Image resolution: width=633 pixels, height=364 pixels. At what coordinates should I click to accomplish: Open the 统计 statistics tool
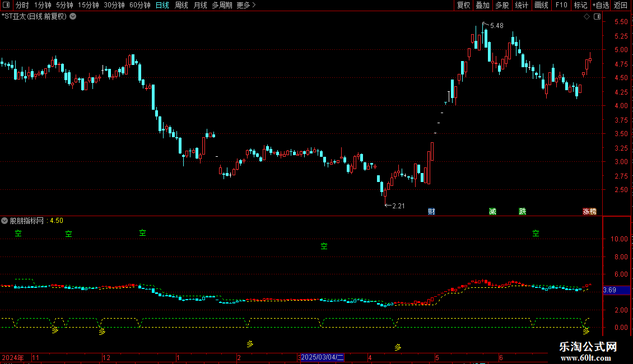click(522, 5)
